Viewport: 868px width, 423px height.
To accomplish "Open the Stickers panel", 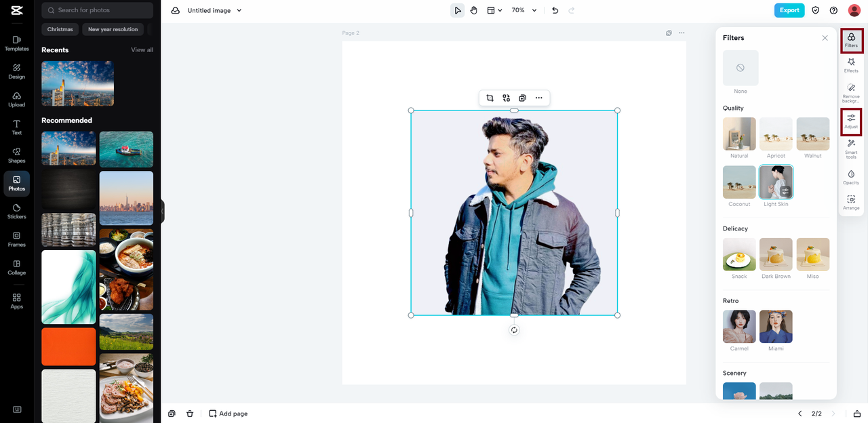I will (x=17, y=211).
